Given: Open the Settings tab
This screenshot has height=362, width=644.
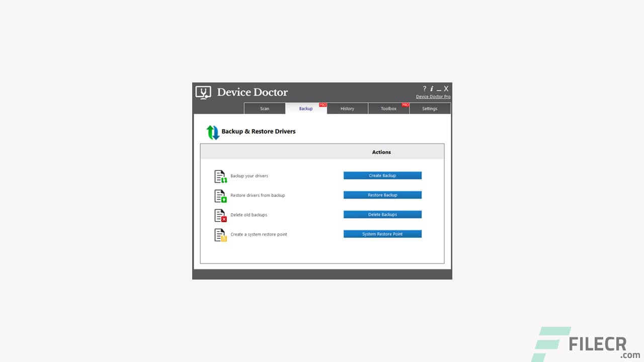Looking at the screenshot, I should [430, 109].
